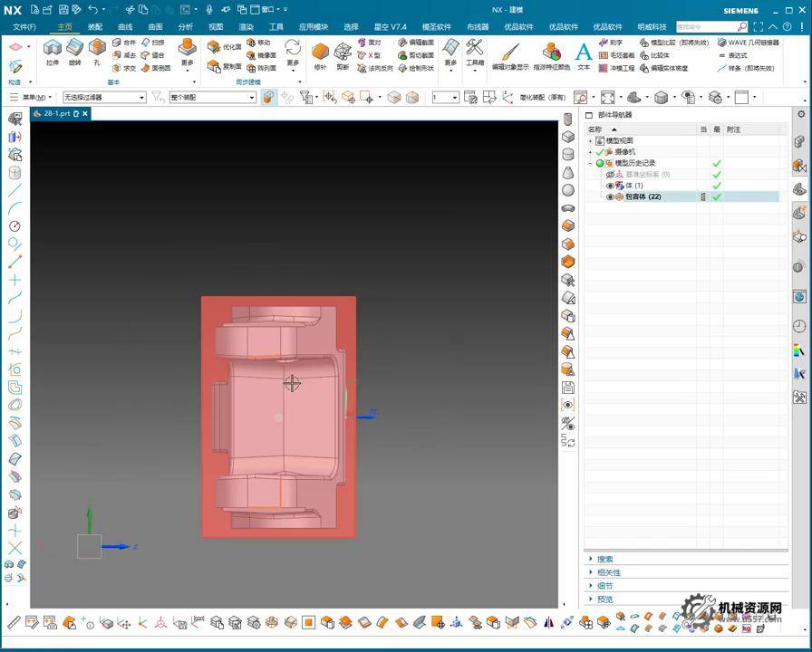Click the 指派特征颜色 icon
812x652 pixels.
tap(552, 53)
